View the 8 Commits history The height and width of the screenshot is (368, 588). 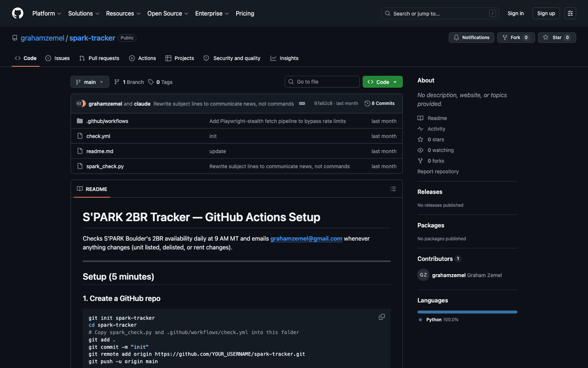380,104
